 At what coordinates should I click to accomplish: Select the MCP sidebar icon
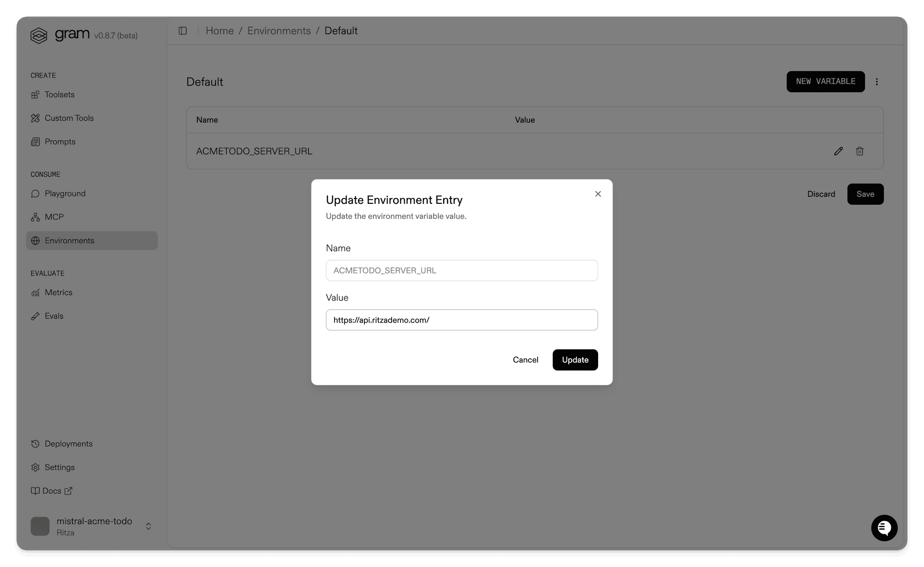click(x=36, y=216)
